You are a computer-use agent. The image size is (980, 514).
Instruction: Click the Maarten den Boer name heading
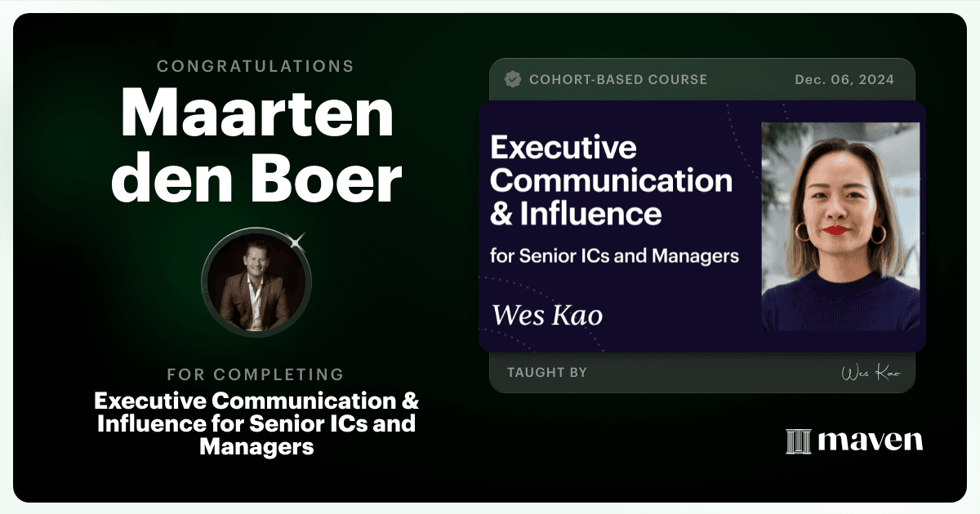tap(256, 147)
